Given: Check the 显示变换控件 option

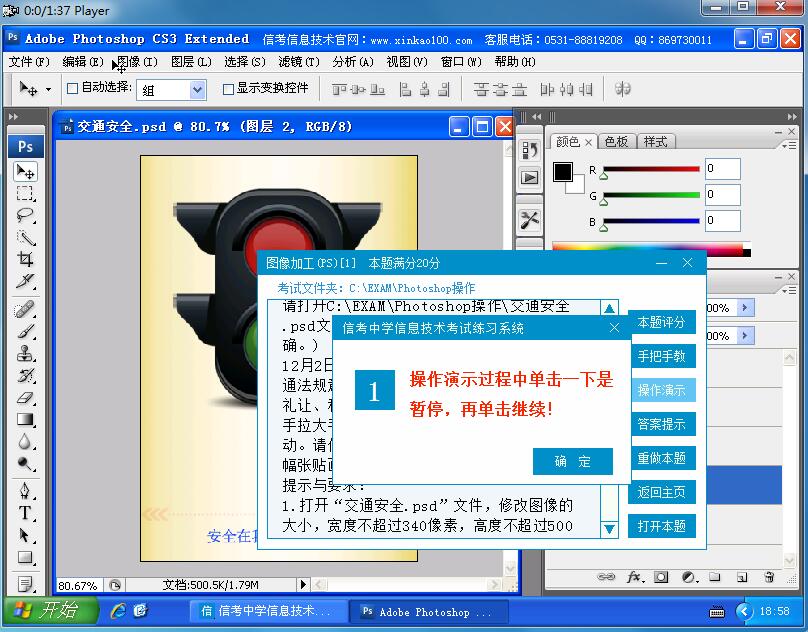Looking at the screenshot, I should point(228,89).
